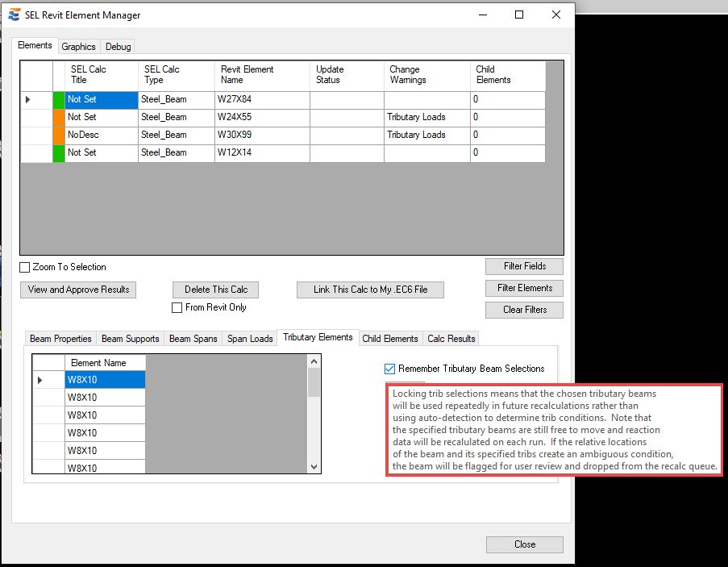Select the Child Elements tab
Image resolution: width=728 pixels, height=567 pixels.
tap(389, 339)
